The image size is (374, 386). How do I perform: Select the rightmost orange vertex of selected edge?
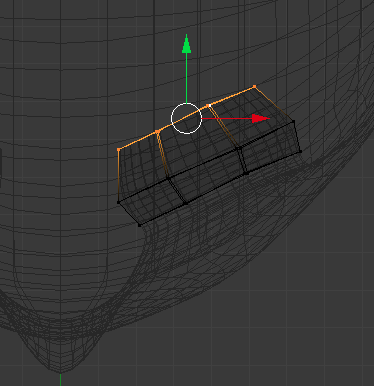tap(255, 87)
